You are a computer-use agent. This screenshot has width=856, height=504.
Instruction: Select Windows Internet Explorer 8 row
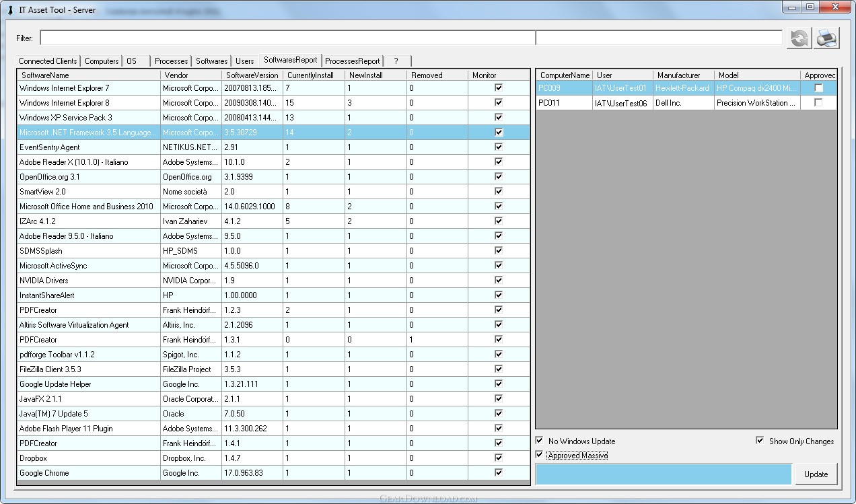point(273,103)
